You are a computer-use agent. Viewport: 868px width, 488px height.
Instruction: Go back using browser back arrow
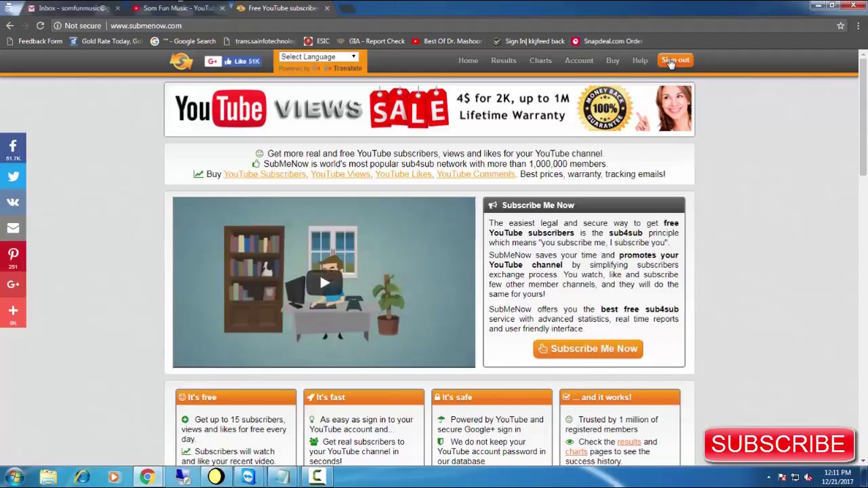pyautogui.click(x=9, y=26)
